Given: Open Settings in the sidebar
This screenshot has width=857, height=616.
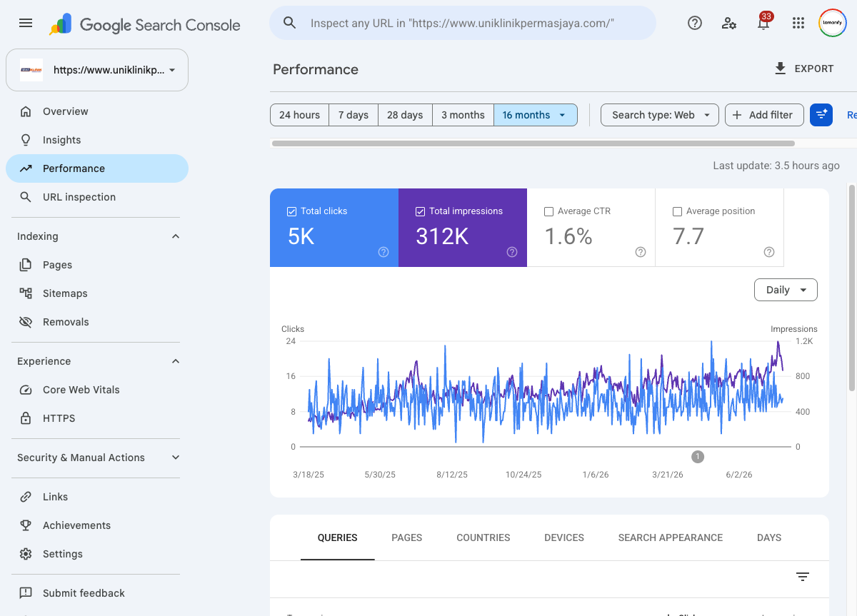Looking at the screenshot, I should tap(97, 554).
